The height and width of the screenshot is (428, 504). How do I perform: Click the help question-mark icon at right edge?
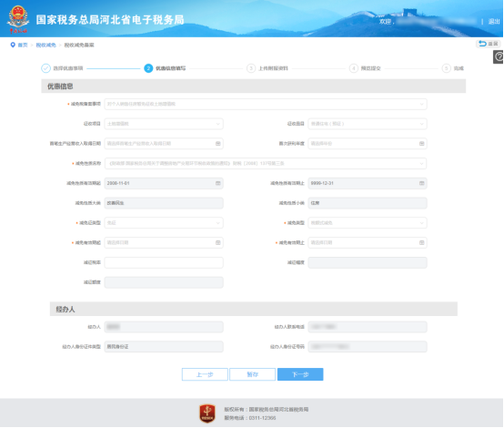point(499,57)
